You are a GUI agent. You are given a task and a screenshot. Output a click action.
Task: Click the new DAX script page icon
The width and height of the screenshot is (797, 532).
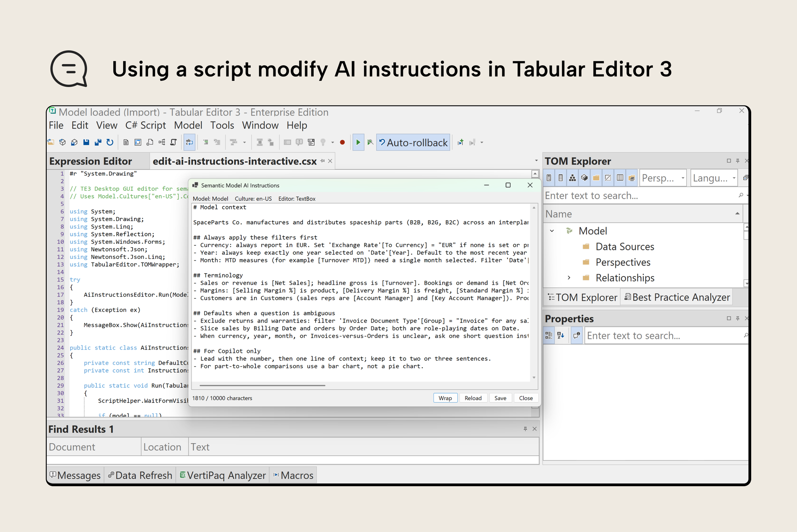tap(126, 142)
